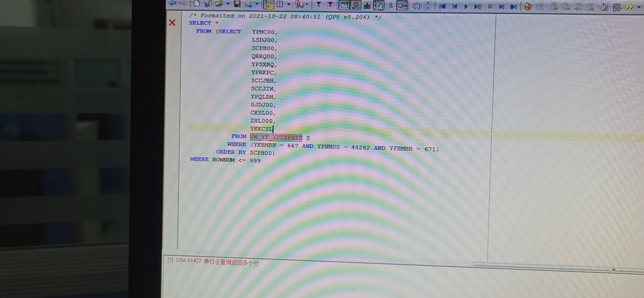Expand the dropdown beside red copy icon
The width and height of the screenshot is (644, 298).
[x=307, y=5]
